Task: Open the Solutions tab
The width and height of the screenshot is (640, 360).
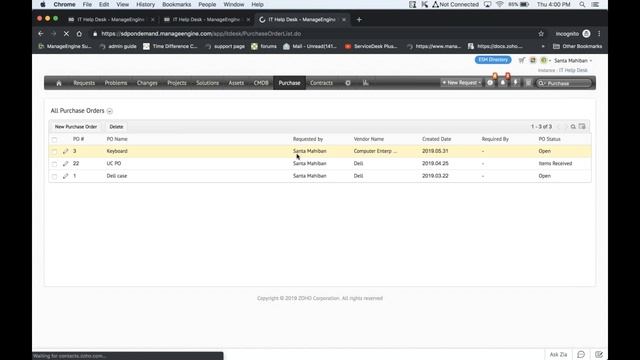Action: click(207, 83)
